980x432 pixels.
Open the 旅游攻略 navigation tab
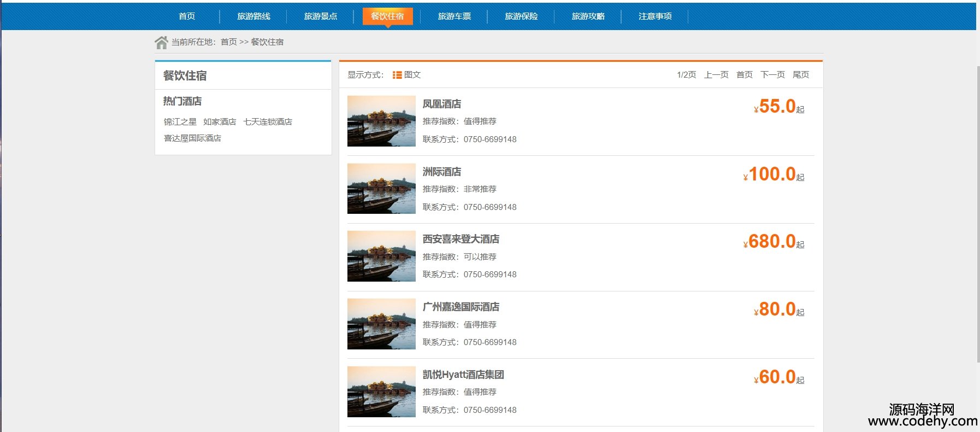pos(588,16)
